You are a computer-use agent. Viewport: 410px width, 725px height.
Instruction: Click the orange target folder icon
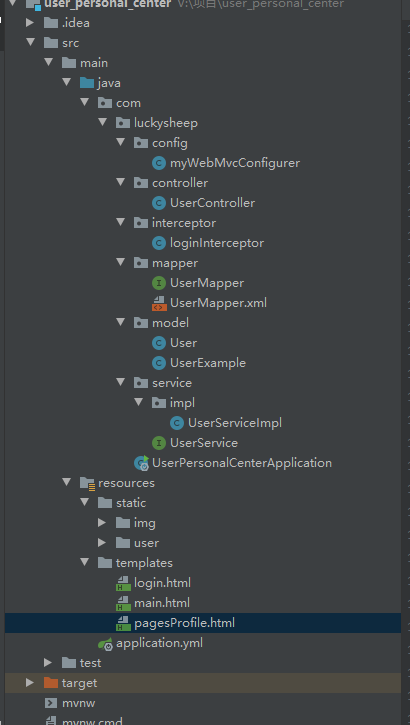click(x=51, y=683)
